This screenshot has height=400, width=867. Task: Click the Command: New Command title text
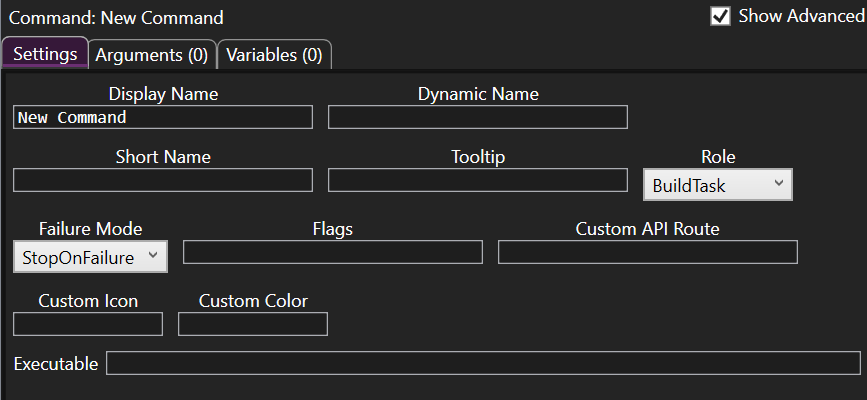tap(116, 18)
